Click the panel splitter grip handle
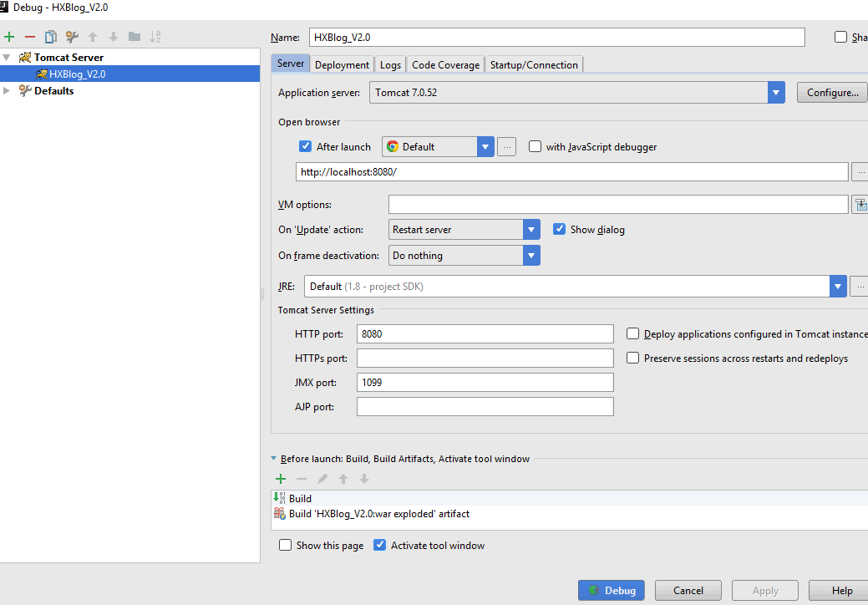Image resolution: width=868 pixels, height=605 pixels. 262,294
